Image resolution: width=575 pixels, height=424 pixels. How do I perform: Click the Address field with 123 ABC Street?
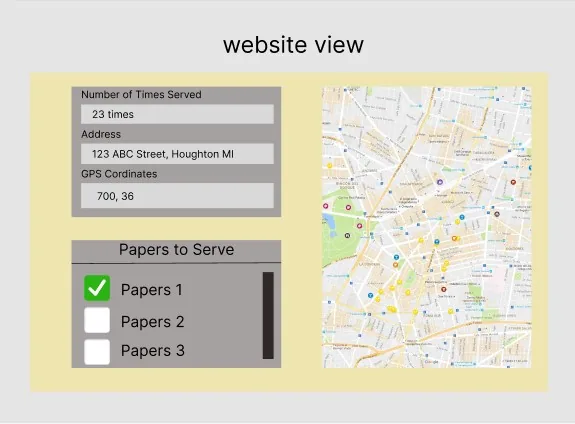(177, 154)
